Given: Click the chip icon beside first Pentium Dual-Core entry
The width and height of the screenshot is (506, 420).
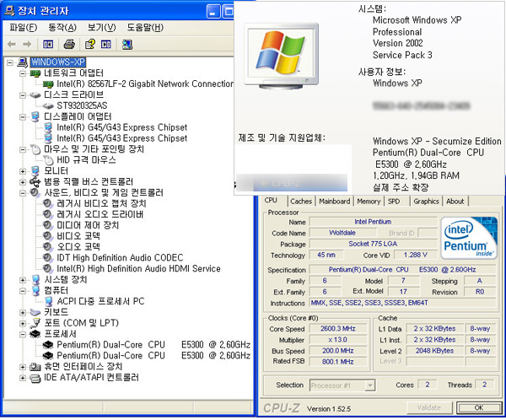Looking at the screenshot, I should (x=48, y=345).
